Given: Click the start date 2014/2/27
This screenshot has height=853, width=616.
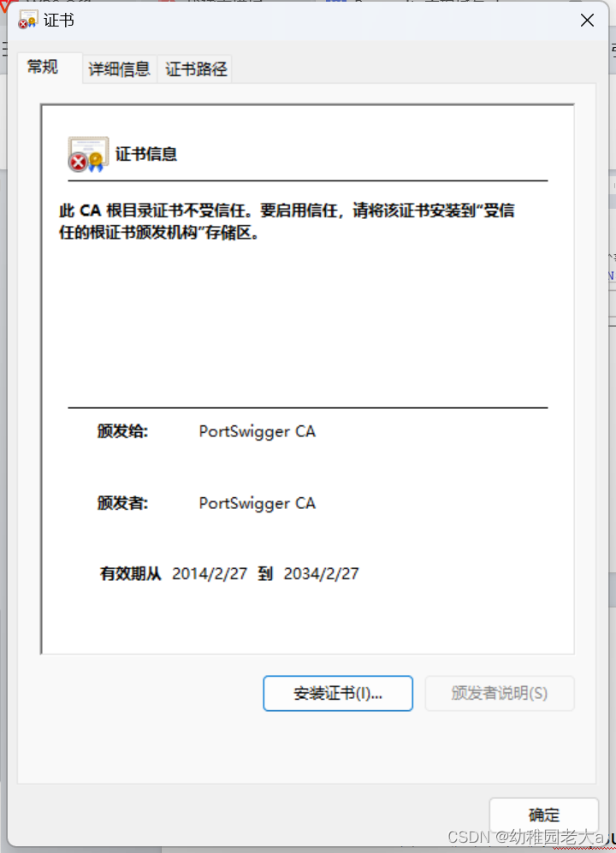Looking at the screenshot, I should pyautogui.click(x=210, y=573).
